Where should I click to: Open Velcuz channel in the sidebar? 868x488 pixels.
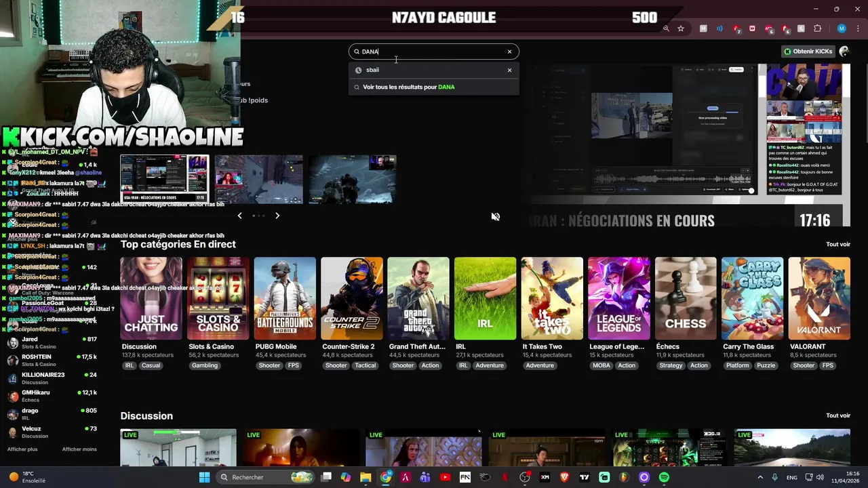[x=53, y=432]
